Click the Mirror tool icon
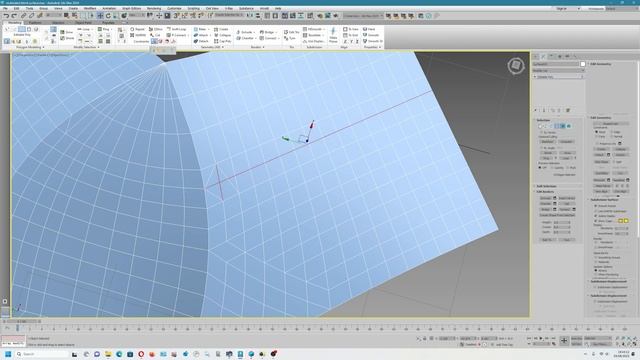Screen dimensions: 640x360 coord(250,16)
